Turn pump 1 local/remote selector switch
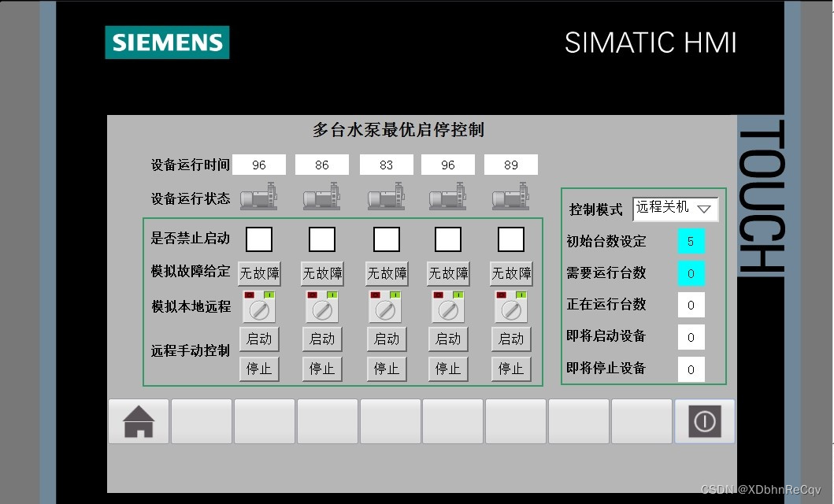This screenshot has height=504, width=834. (259, 307)
